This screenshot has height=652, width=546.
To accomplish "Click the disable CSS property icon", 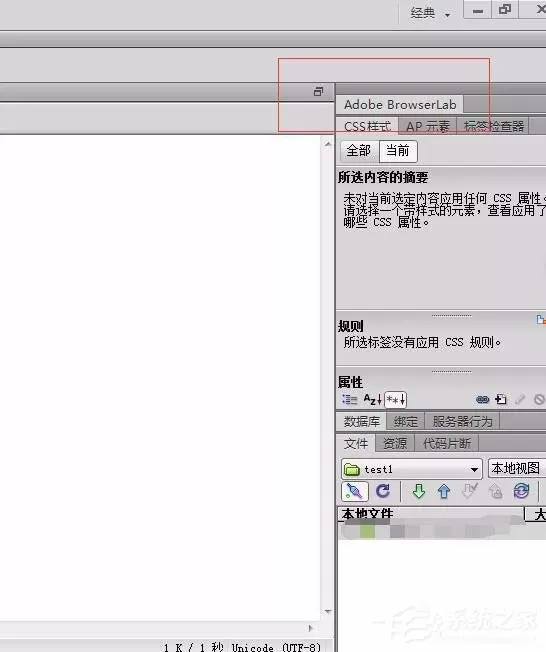I will click(539, 400).
